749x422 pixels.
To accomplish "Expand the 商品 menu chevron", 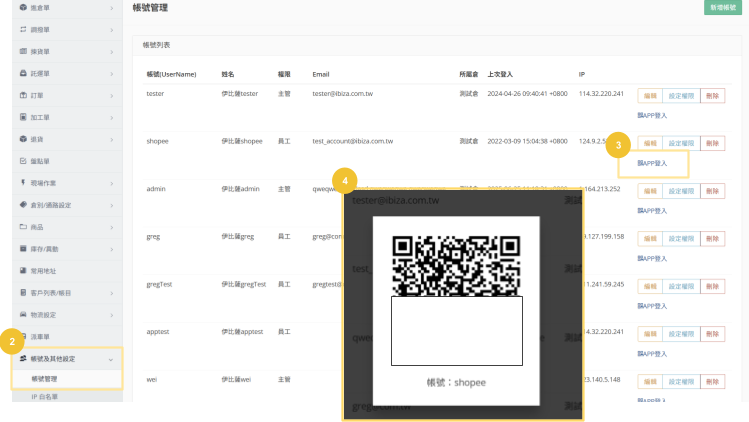I will pos(111,227).
